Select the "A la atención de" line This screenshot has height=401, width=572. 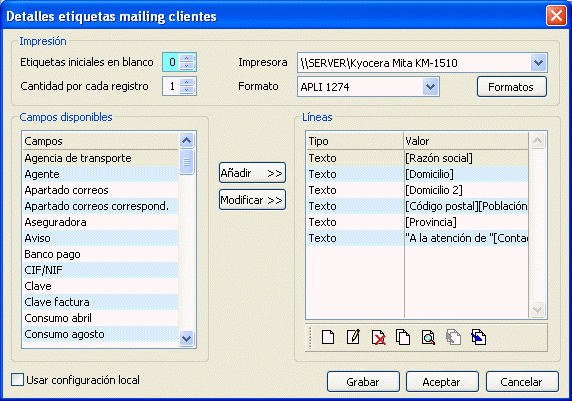pos(417,238)
